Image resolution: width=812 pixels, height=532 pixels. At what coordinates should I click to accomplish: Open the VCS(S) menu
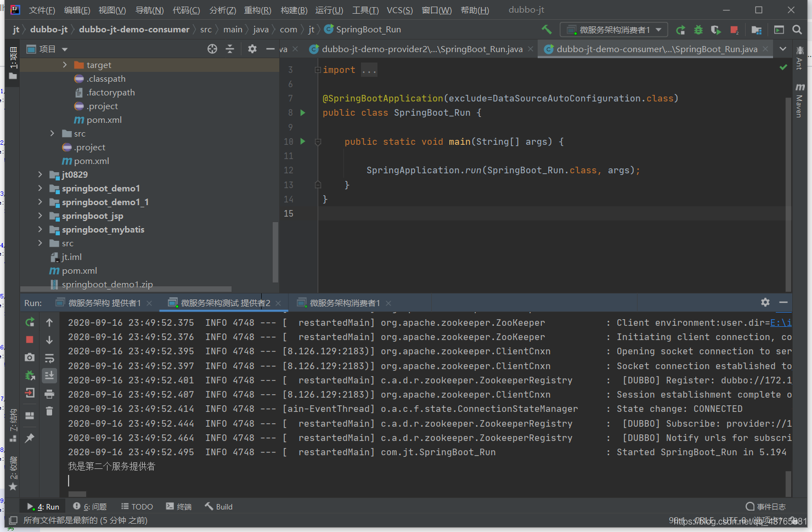click(399, 10)
